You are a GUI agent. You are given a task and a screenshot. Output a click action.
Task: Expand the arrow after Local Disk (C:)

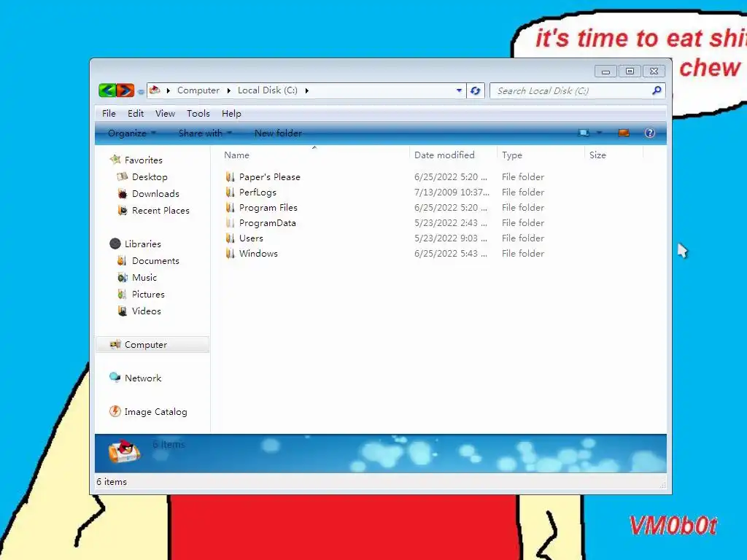(x=307, y=90)
